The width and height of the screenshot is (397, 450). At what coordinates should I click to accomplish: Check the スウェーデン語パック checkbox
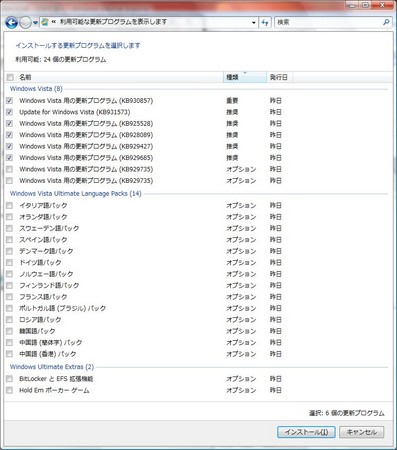click(9, 228)
